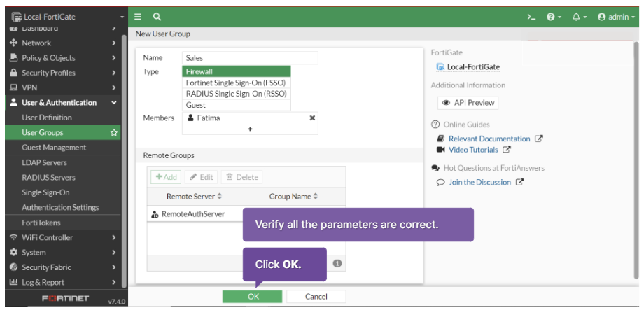Open User Definition page
This screenshot has height=310, width=644.
pos(62,118)
